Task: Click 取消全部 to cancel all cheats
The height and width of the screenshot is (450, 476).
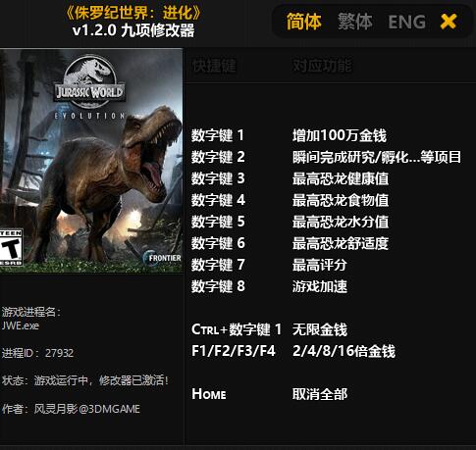Action: coord(320,394)
